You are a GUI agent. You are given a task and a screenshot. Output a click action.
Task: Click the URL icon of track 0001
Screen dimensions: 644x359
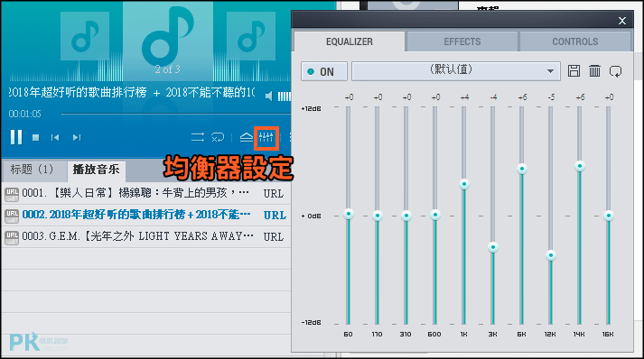pos(12,194)
